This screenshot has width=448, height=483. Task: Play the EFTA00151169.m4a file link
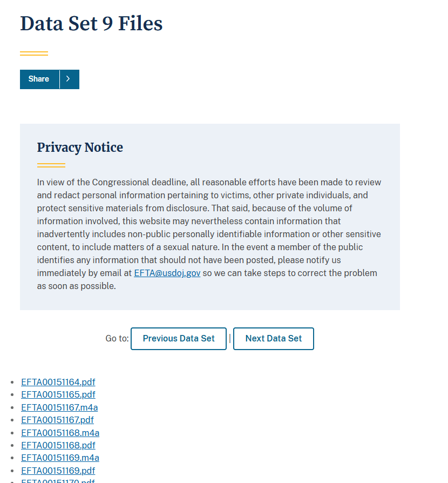click(60, 458)
